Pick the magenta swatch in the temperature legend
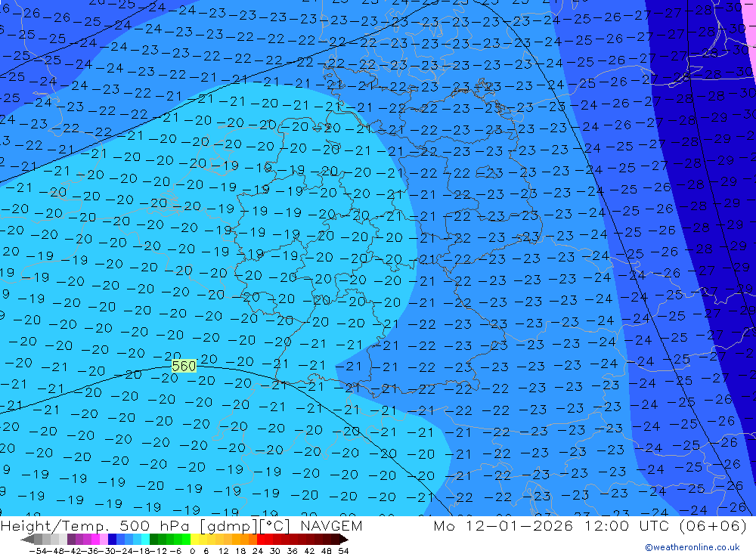Viewport: 756px width, 554px height. pyautogui.click(x=94, y=539)
